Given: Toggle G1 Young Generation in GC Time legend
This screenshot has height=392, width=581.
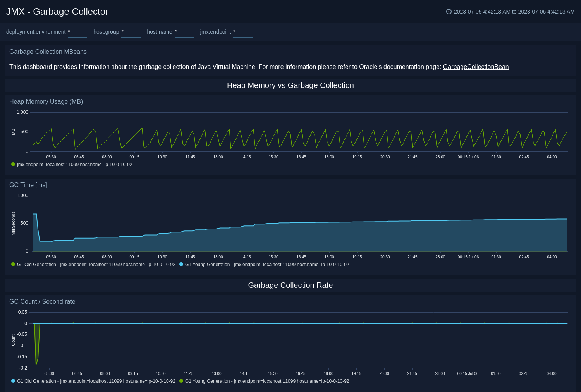Looking at the screenshot, I should 264,265.
